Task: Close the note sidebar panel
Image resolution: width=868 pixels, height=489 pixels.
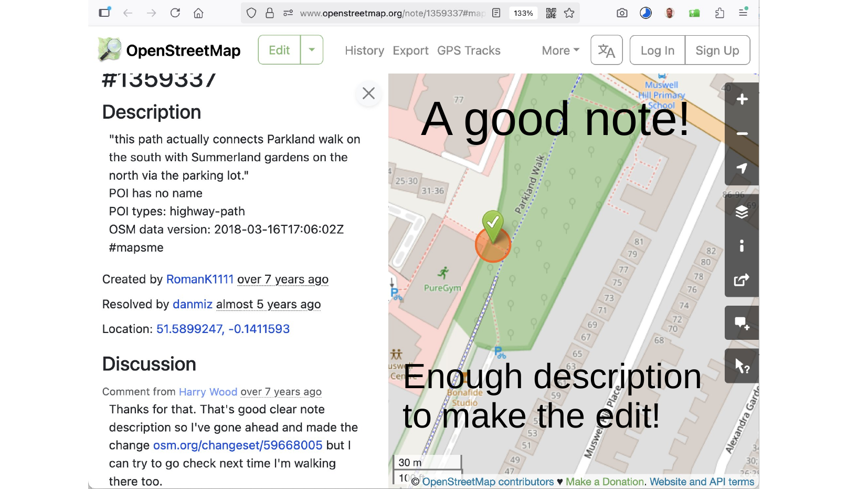Action: (368, 93)
